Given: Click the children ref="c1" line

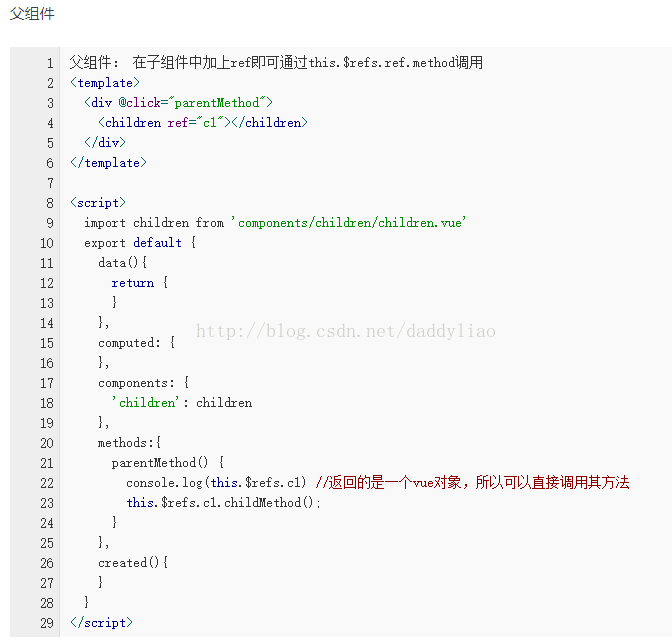Looking at the screenshot, I should [203, 123].
